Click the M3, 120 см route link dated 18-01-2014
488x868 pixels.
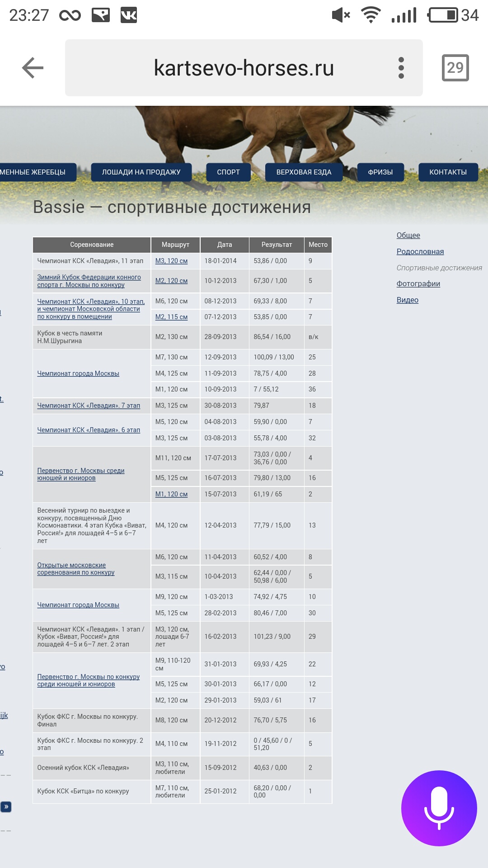click(x=171, y=261)
